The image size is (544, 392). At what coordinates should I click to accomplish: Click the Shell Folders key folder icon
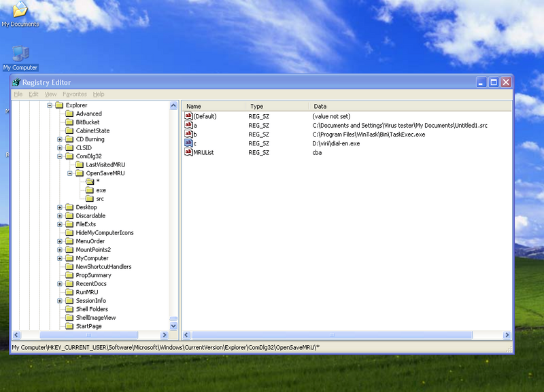coord(69,309)
